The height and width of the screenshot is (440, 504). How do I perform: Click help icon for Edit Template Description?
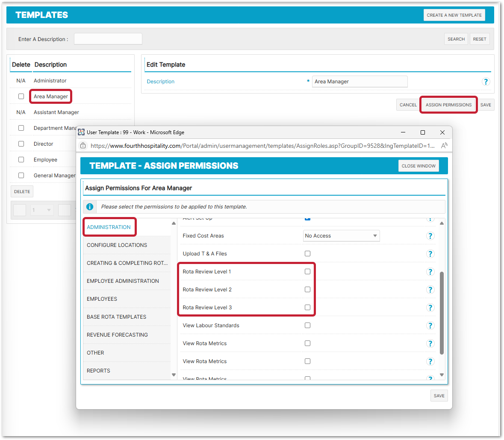[x=486, y=82]
